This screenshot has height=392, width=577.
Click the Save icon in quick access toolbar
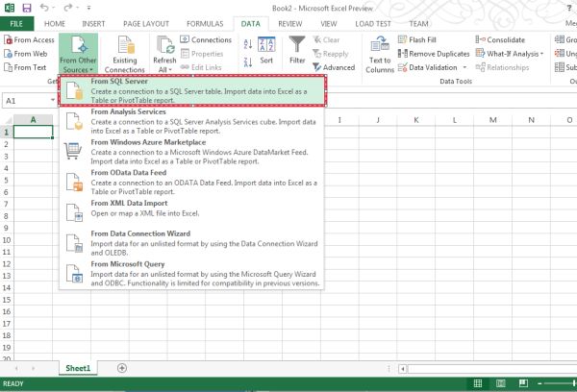27,8
